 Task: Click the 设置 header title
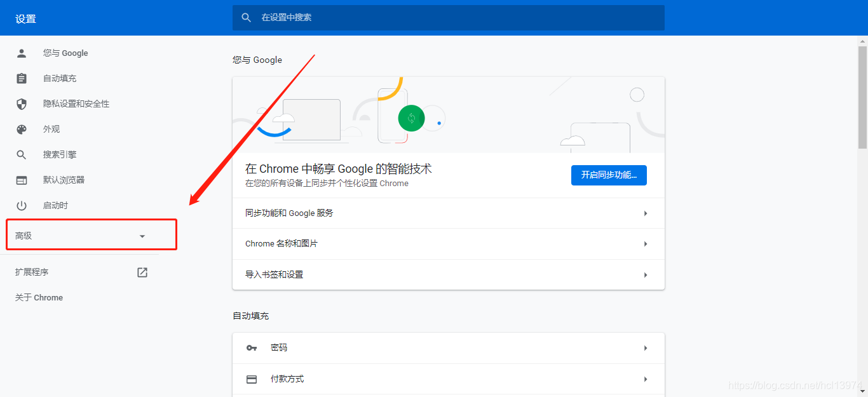[x=25, y=18]
